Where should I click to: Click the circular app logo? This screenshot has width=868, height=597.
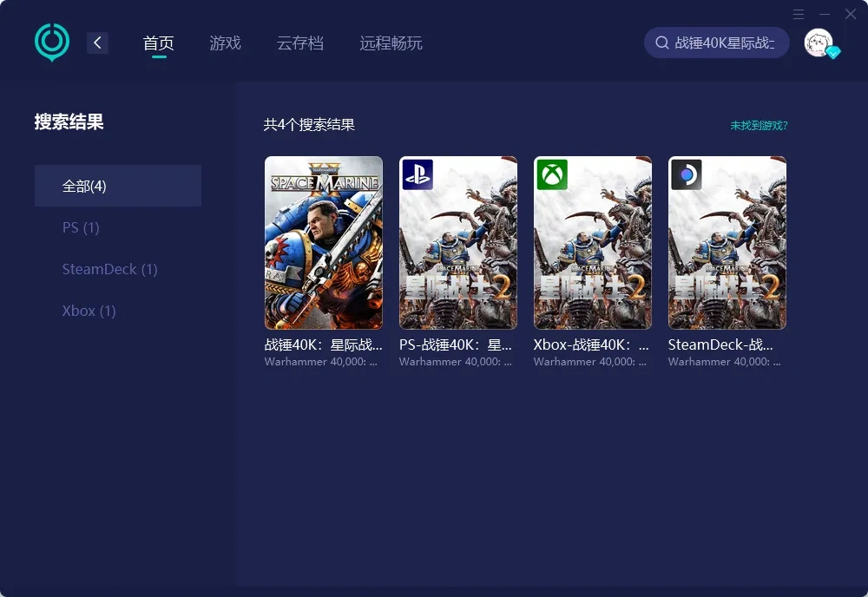click(x=51, y=41)
